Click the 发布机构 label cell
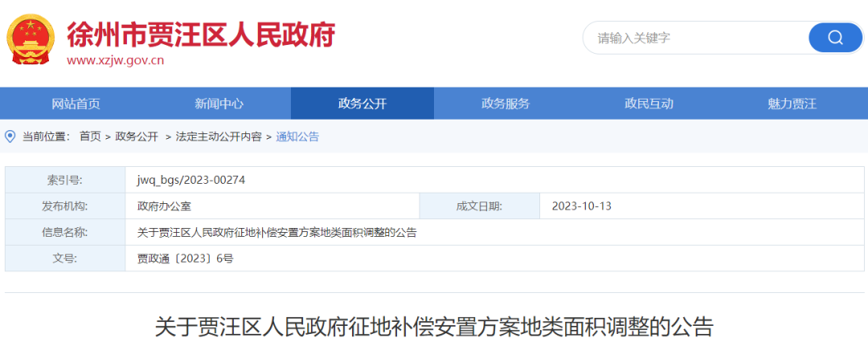Screen dimensions: 868x346 coord(65,206)
